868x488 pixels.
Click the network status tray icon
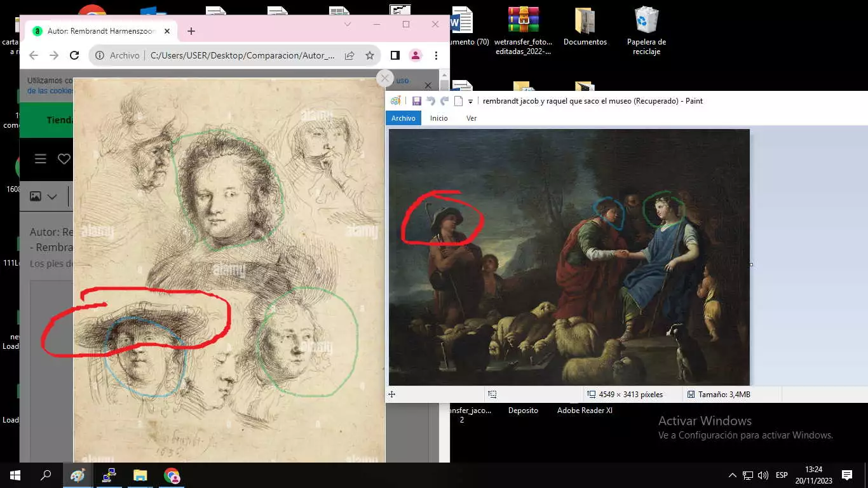pos(748,475)
